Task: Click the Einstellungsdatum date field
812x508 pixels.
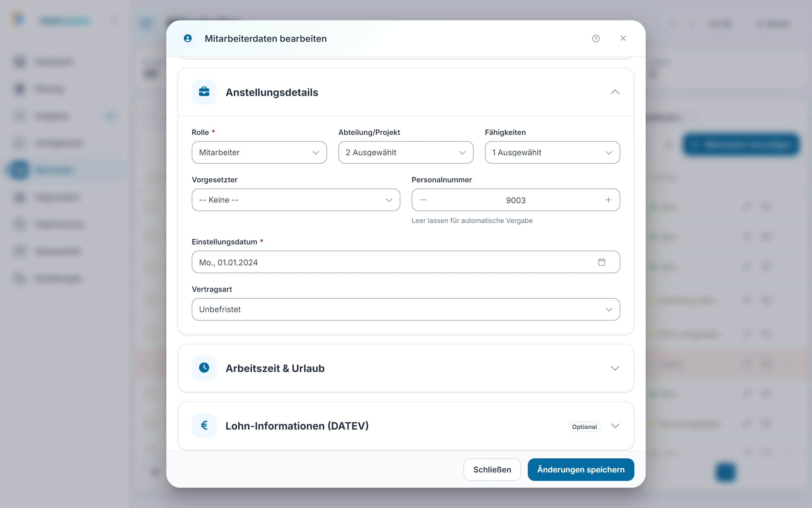Action: [x=406, y=262]
